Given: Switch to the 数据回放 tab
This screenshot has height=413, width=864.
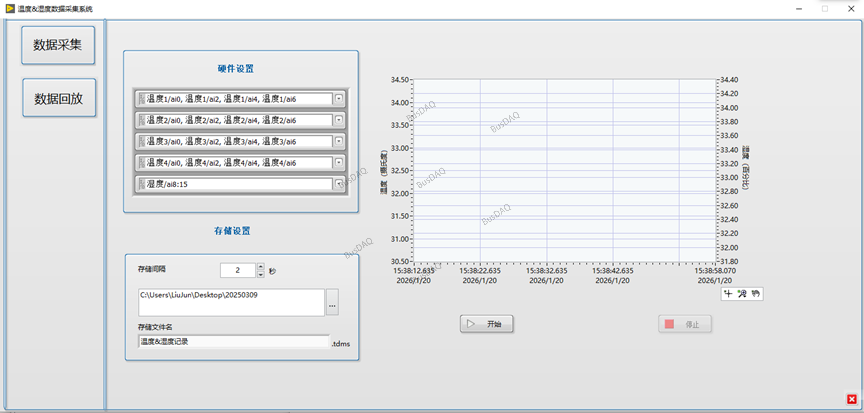Looking at the screenshot, I should tap(59, 98).
